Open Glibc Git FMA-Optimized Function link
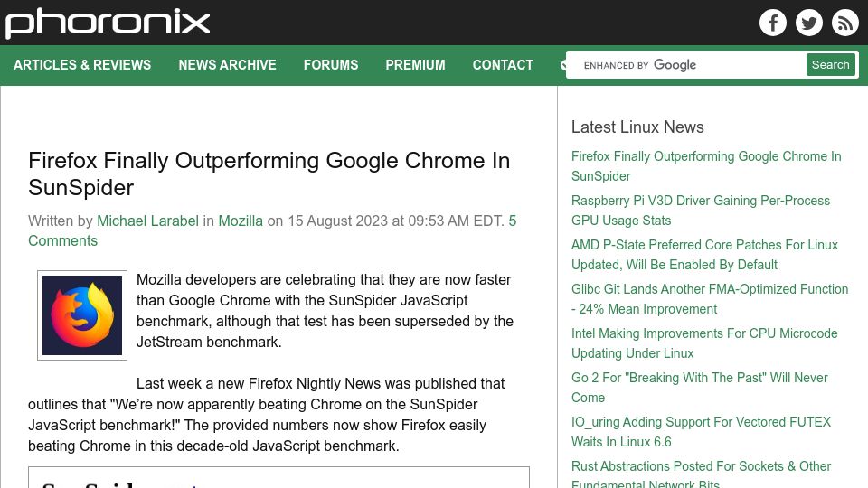The height and width of the screenshot is (488, 868). (x=710, y=299)
